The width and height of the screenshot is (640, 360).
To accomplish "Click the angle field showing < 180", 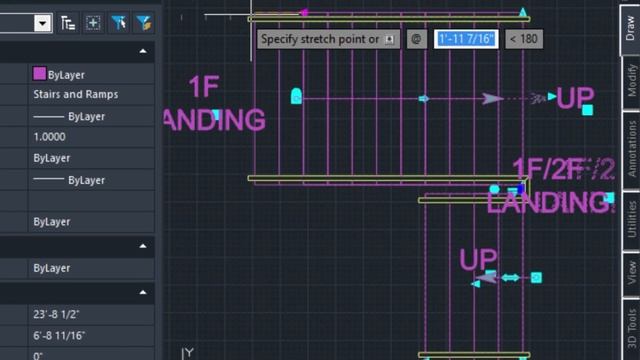I will 524,39.
